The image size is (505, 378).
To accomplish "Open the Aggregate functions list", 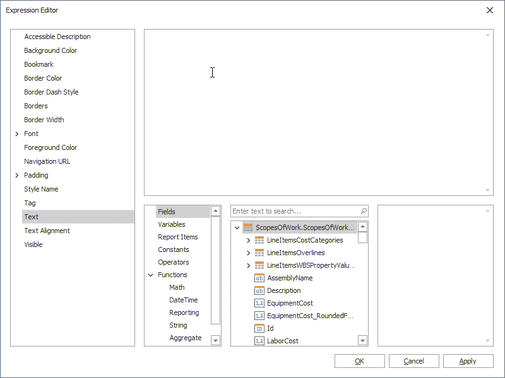I will (x=185, y=338).
